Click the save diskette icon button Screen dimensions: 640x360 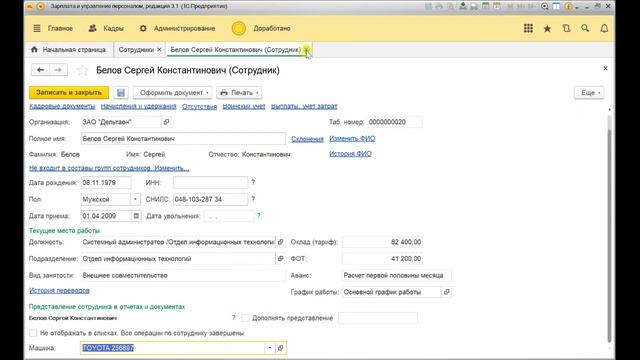point(121,93)
